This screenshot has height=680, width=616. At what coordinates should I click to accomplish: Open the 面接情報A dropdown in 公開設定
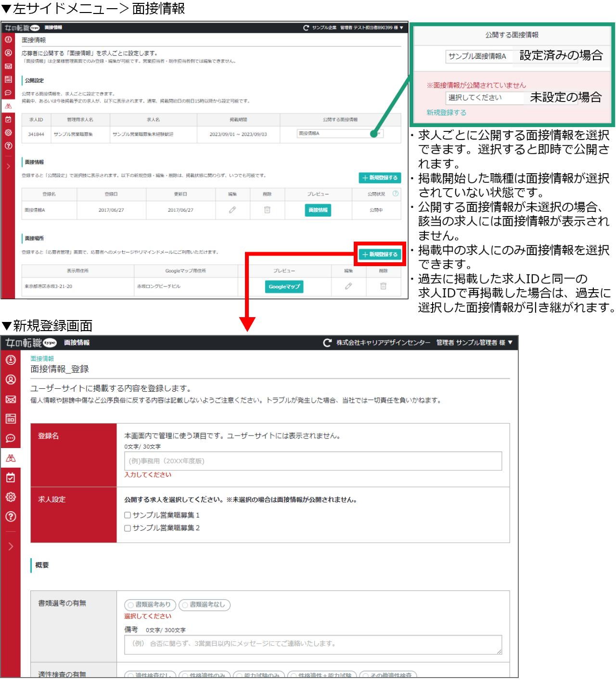tap(339, 133)
